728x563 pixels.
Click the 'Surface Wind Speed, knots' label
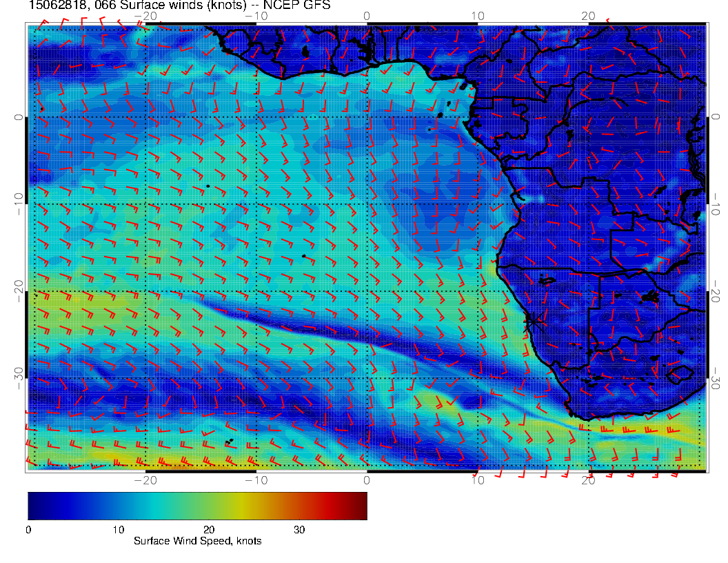(x=197, y=542)
